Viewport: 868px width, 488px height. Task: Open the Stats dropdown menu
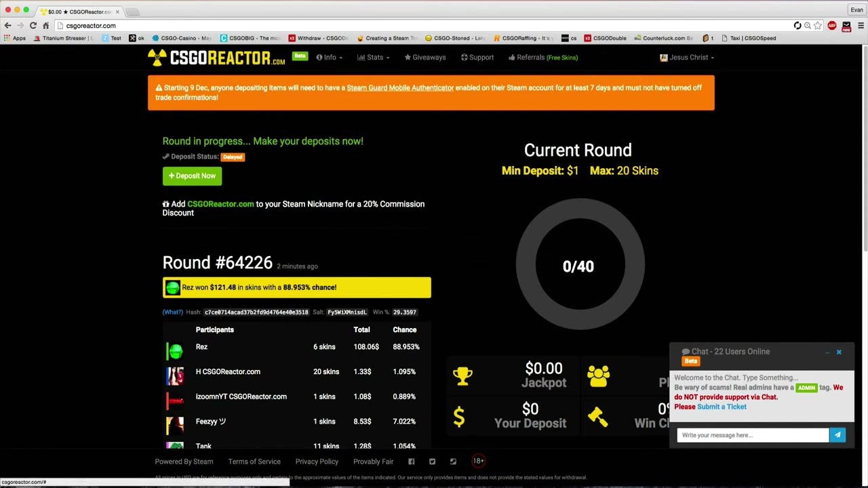point(373,58)
